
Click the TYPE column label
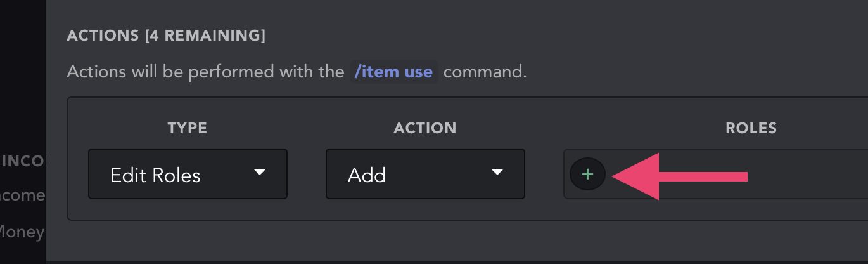tap(188, 128)
